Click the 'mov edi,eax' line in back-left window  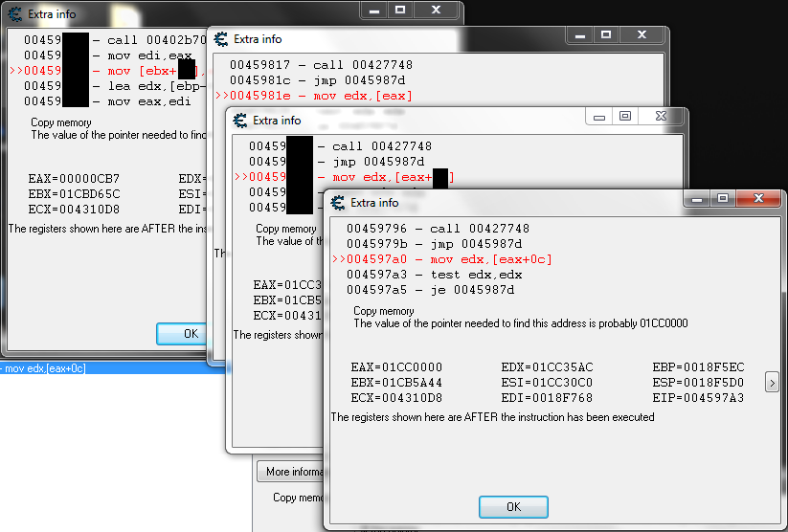tap(107, 55)
